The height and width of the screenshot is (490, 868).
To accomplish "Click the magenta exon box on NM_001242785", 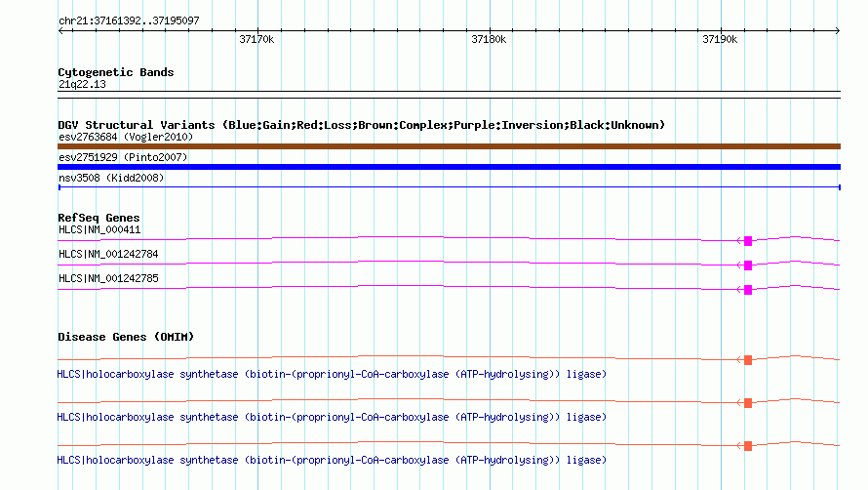I will (748, 290).
